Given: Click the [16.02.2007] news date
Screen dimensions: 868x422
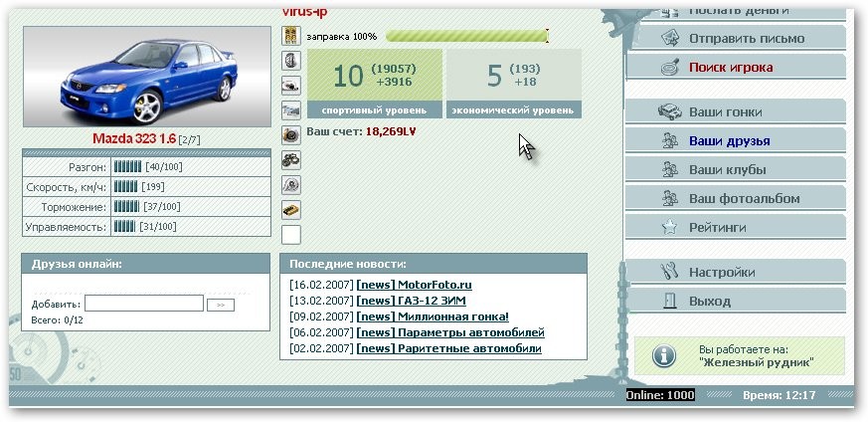Looking at the screenshot, I should [x=321, y=286].
